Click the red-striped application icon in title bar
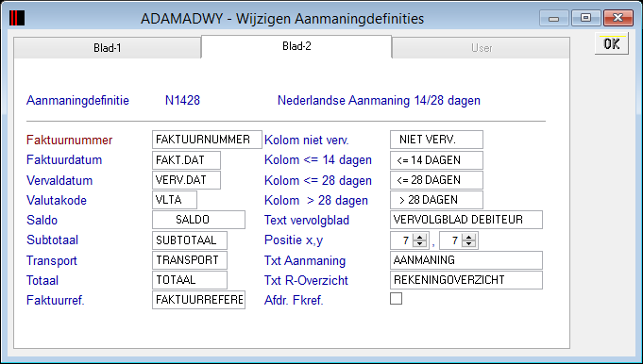 coord(17,18)
